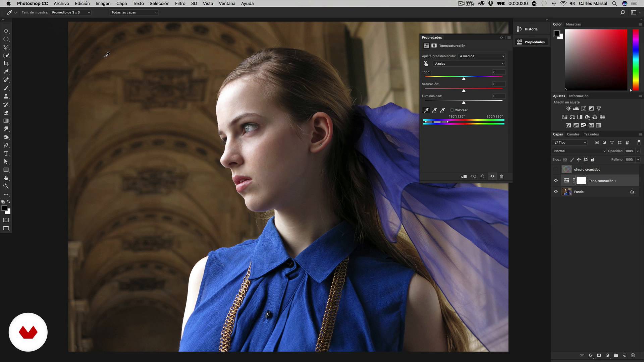Open Todas las capas sample dropdown
644x362 pixels.
134,12
